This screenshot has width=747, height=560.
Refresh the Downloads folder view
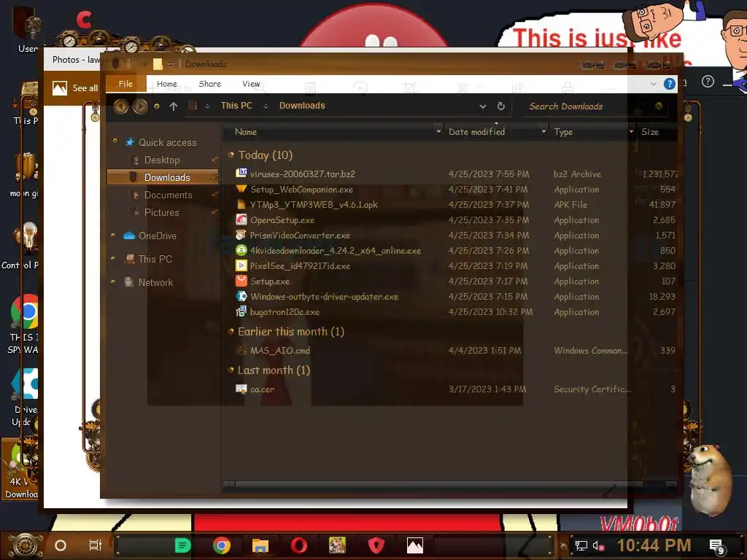500,106
